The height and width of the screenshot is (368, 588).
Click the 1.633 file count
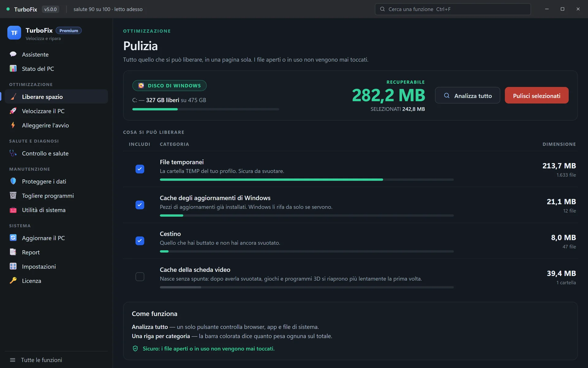(x=566, y=175)
